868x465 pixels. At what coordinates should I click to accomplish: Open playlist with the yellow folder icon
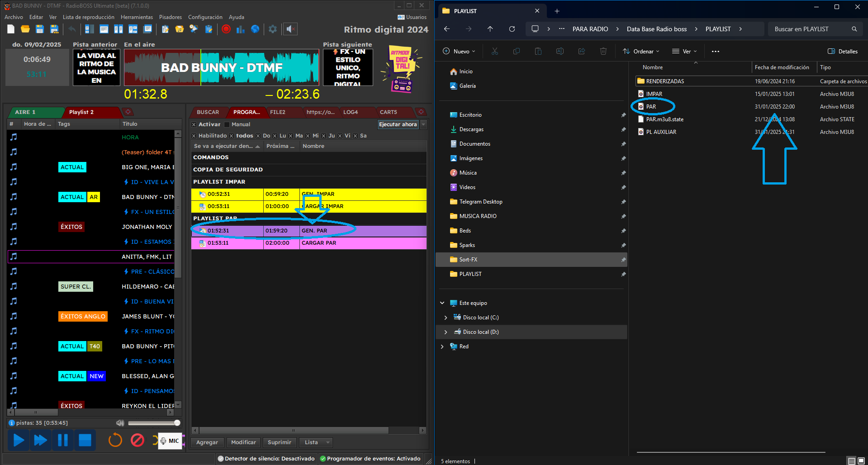(25, 29)
